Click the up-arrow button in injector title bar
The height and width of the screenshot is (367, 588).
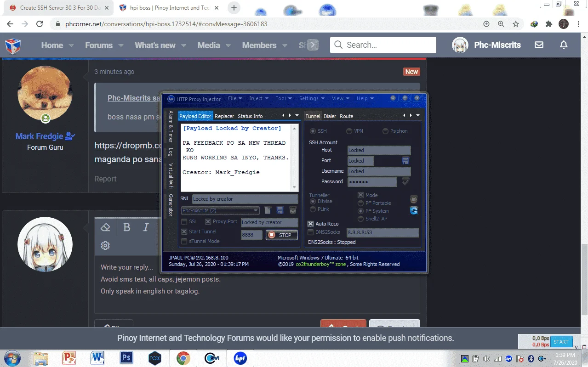coord(405,98)
